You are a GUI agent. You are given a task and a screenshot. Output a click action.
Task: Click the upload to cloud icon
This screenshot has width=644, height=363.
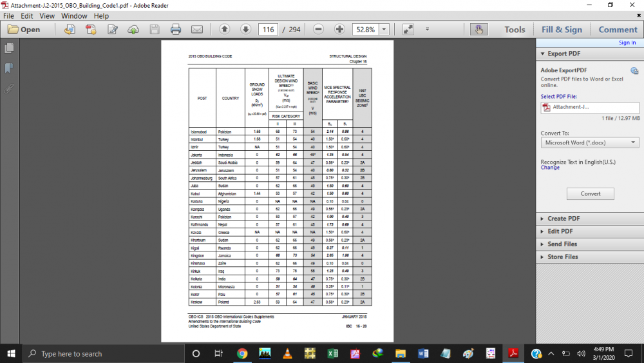click(133, 30)
